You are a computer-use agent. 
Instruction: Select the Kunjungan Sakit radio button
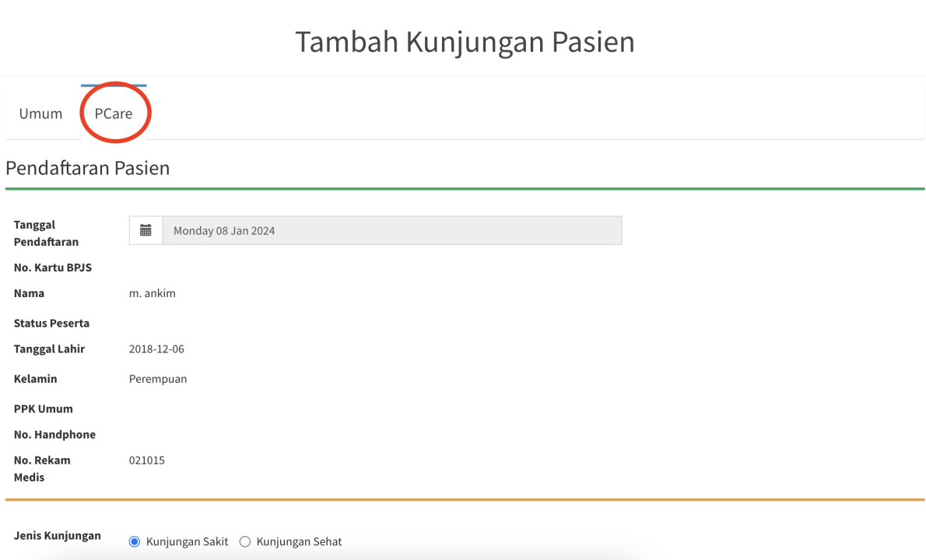(135, 541)
